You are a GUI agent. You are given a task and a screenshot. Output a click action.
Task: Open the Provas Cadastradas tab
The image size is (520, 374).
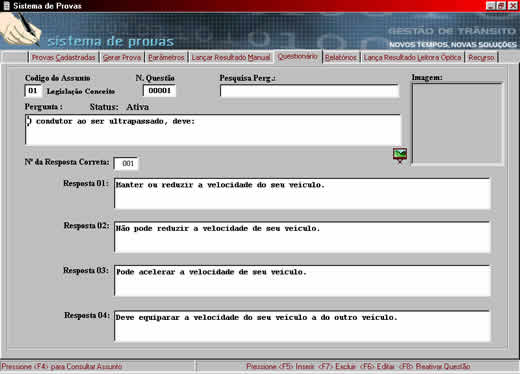tap(63, 58)
